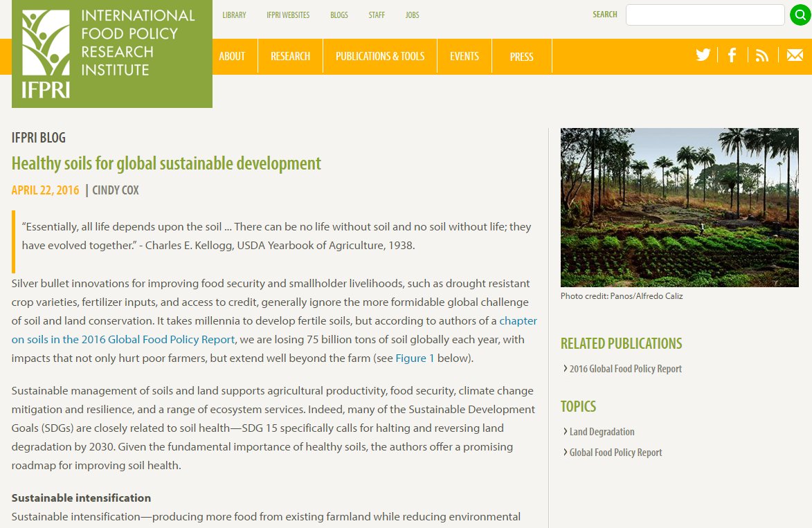Click the Topics heading

578,406
